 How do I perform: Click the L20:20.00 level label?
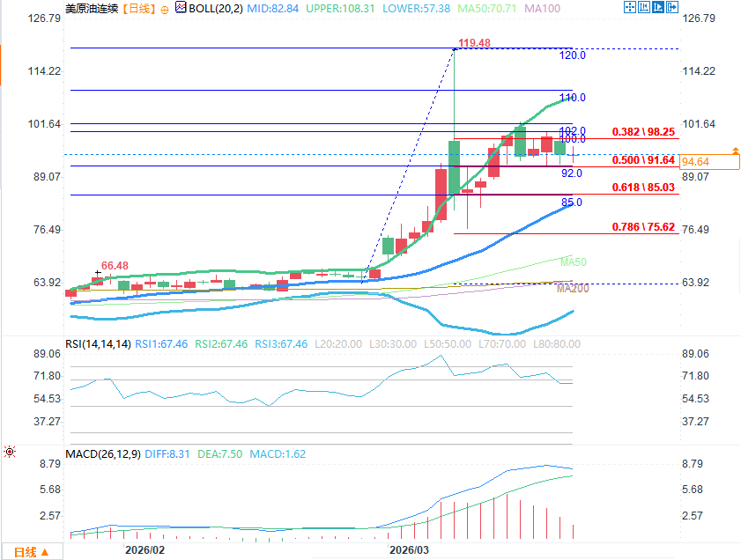tap(338, 344)
